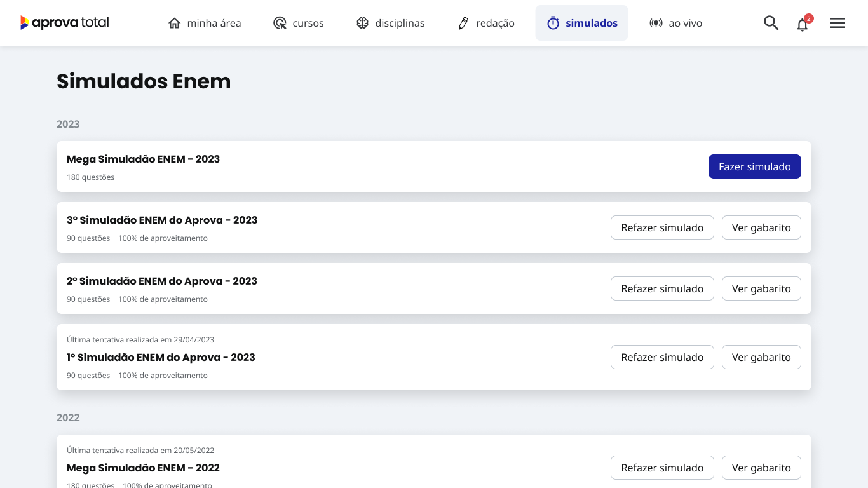The height and width of the screenshot is (488, 868).
Task: Click the cursor target icon beside cursos
Action: coord(280,23)
